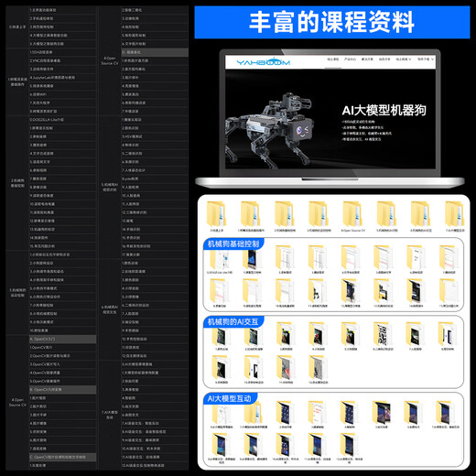Select the highlighted A. OpenCV入门 table row
476x476 pixels.
62,339
